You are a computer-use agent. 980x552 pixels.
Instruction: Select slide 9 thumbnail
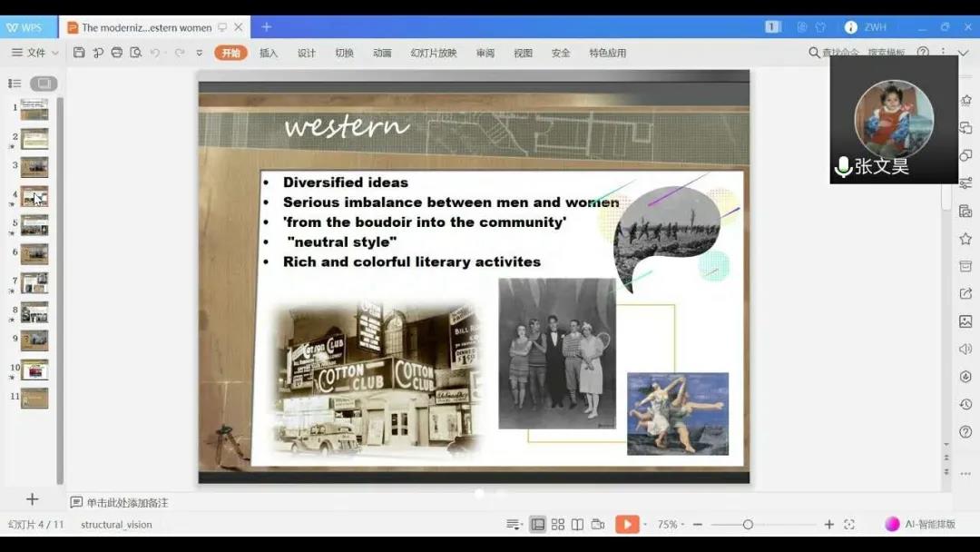point(34,340)
